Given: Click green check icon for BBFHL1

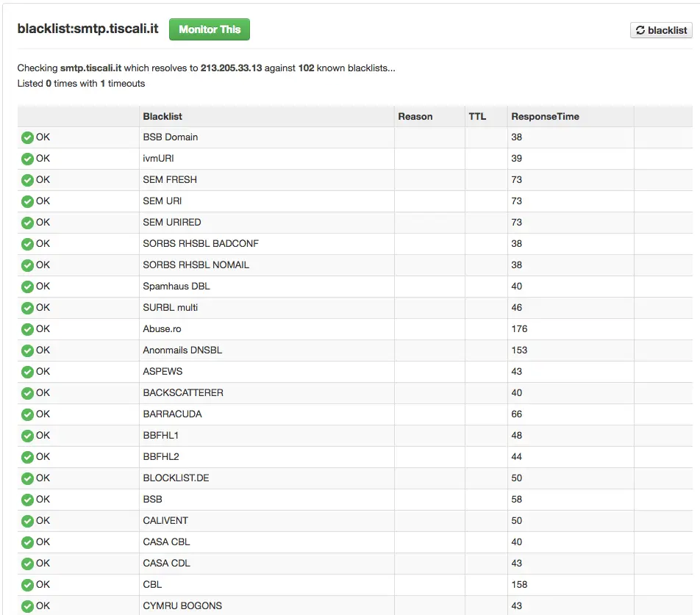Looking at the screenshot, I should point(27,436).
